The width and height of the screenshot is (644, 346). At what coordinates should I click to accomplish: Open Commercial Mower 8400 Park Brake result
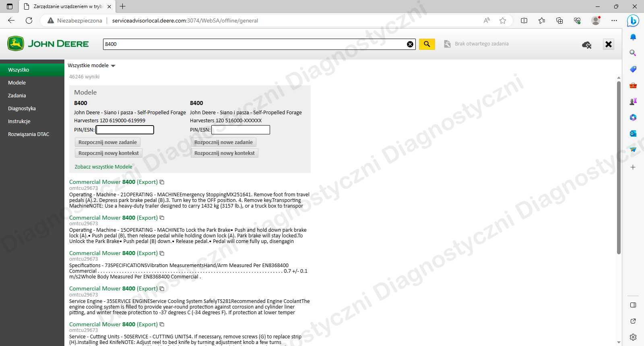click(114, 218)
